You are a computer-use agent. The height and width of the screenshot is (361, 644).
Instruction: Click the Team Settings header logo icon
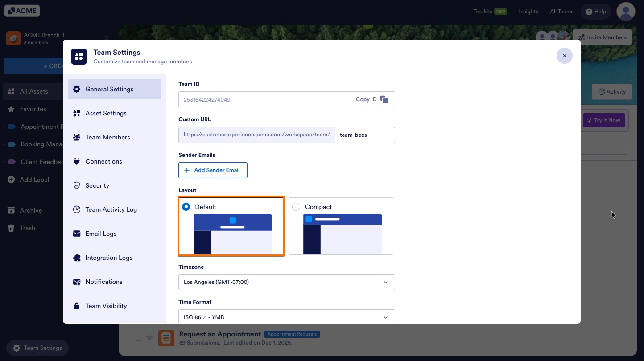point(79,57)
